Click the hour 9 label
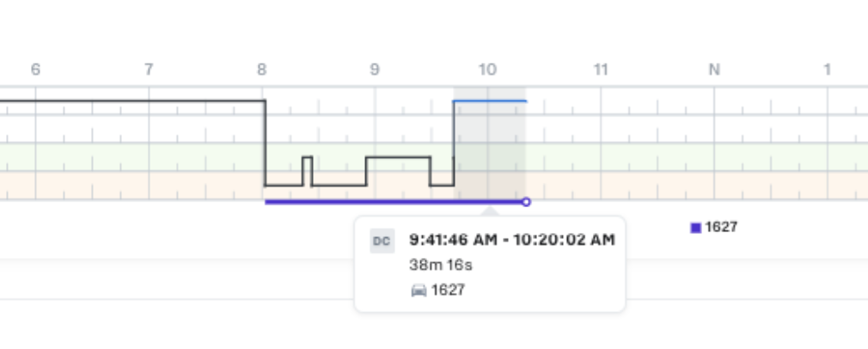This screenshot has height=349, width=868. click(375, 70)
